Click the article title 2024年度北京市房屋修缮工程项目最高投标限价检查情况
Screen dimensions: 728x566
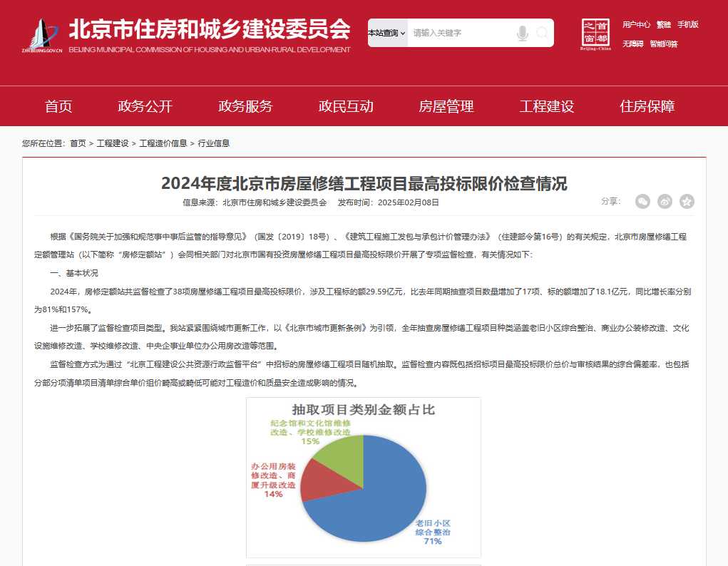364,183
